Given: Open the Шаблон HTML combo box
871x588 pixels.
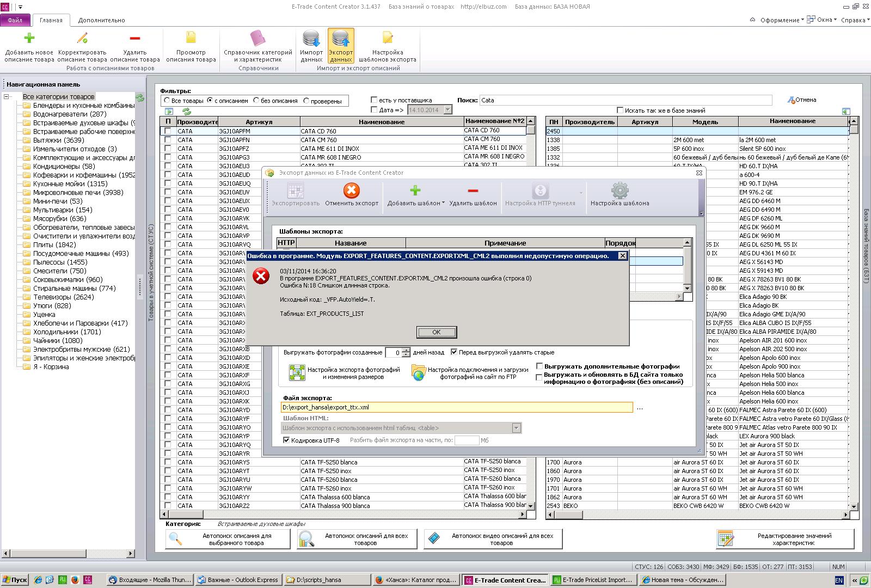Looking at the screenshot, I should (x=402, y=428).
